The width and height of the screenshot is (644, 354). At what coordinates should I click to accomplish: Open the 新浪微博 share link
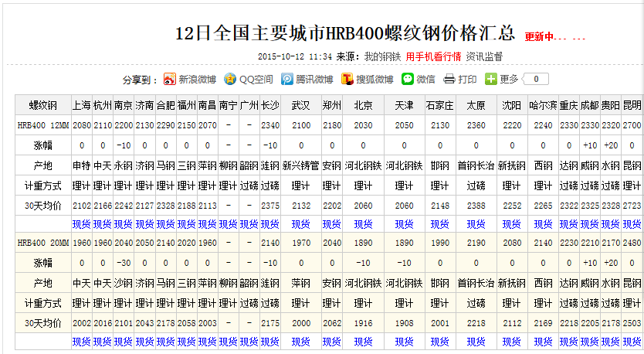[x=198, y=80]
